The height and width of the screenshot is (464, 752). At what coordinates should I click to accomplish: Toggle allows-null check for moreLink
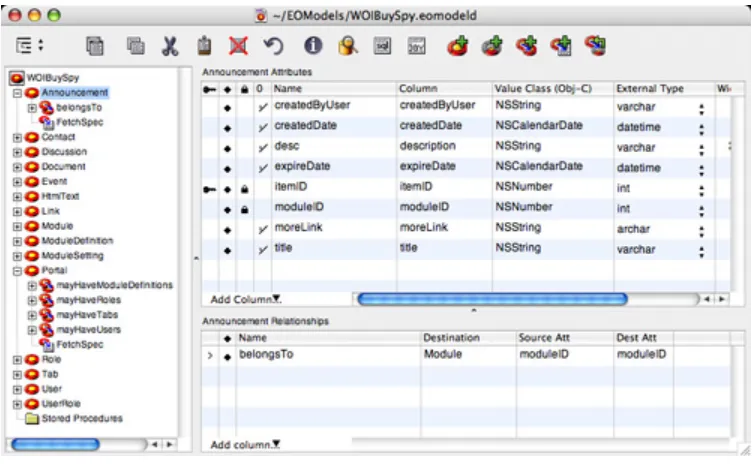[x=262, y=229]
